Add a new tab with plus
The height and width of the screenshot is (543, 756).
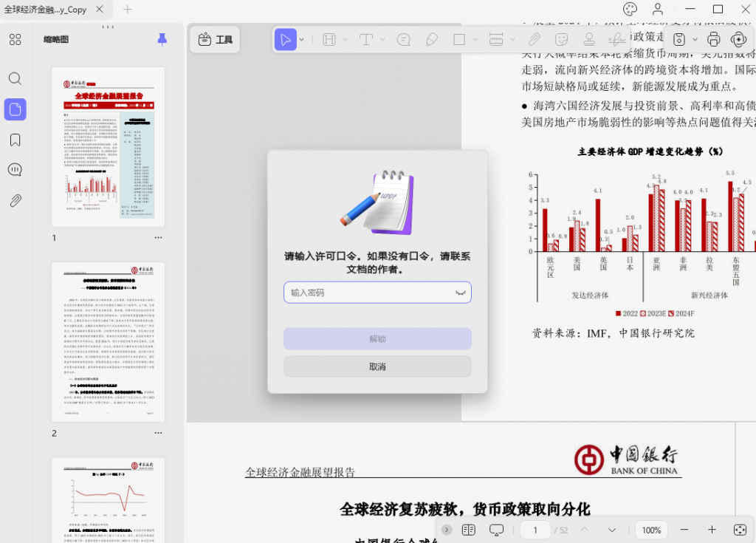pos(127,9)
